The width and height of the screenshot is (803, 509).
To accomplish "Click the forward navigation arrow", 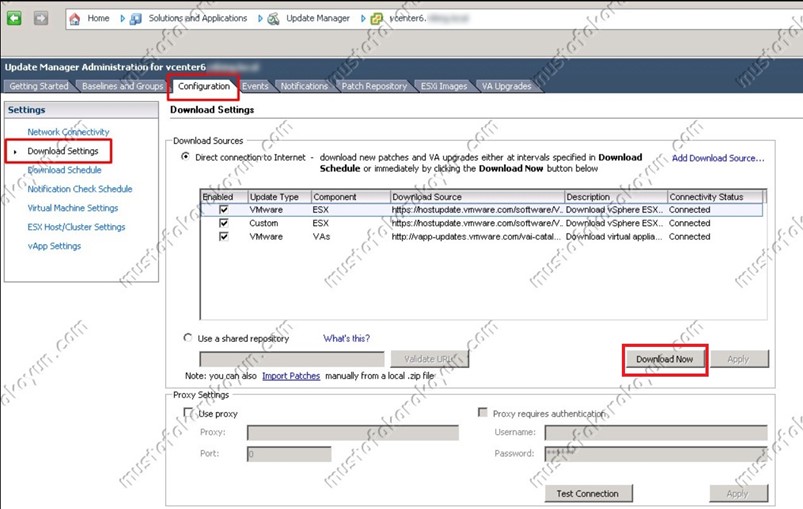I will (40, 18).
